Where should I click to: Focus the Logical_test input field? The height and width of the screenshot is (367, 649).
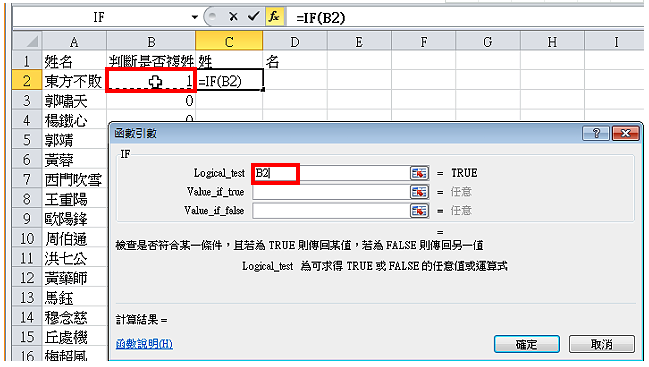(x=331, y=173)
